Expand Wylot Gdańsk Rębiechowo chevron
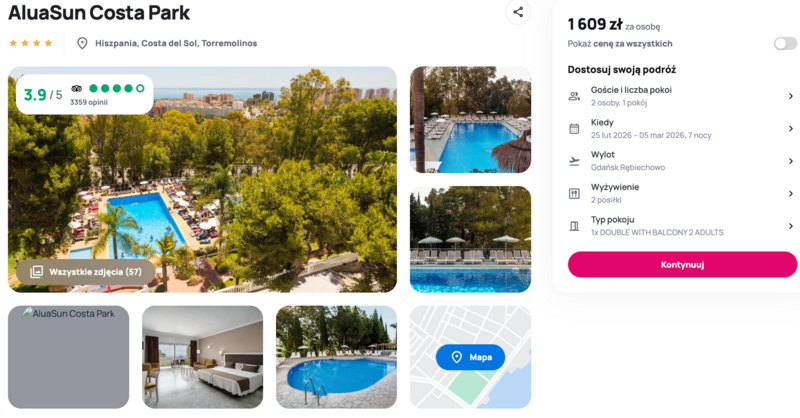Image resolution: width=800 pixels, height=418 pixels. (790, 161)
